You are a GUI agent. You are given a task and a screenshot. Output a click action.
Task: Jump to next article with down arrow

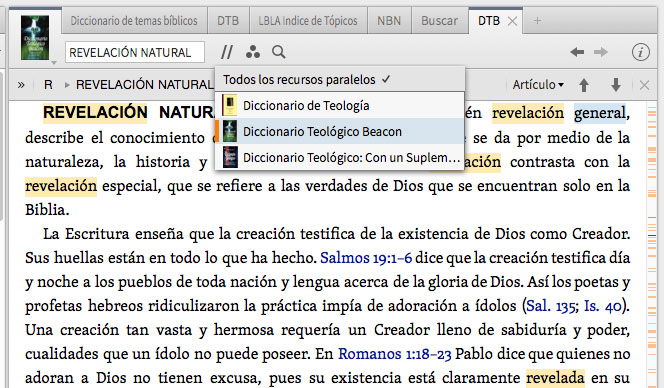click(616, 85)
